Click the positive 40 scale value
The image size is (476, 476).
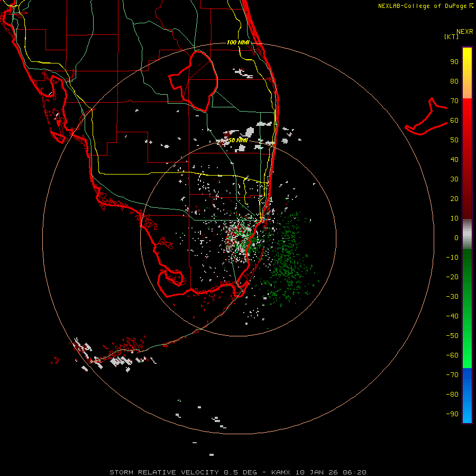(x=454, y=159)
